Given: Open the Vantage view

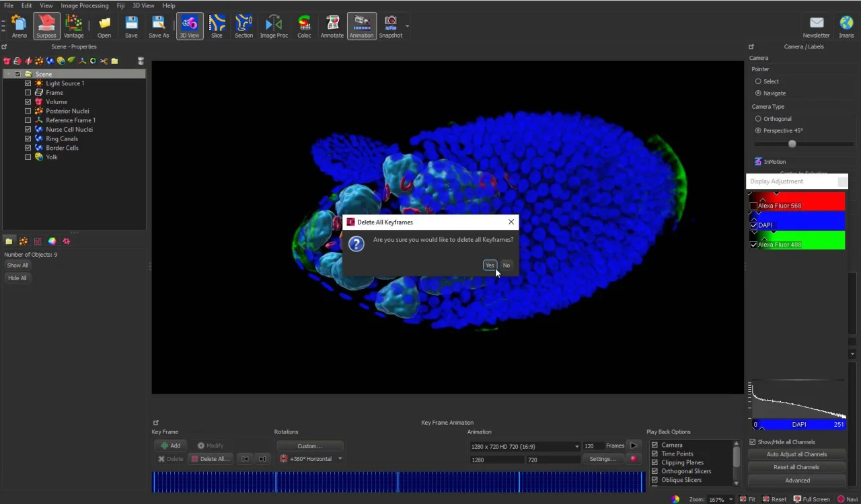Looking at the screenshot, I should click(73, 26).
